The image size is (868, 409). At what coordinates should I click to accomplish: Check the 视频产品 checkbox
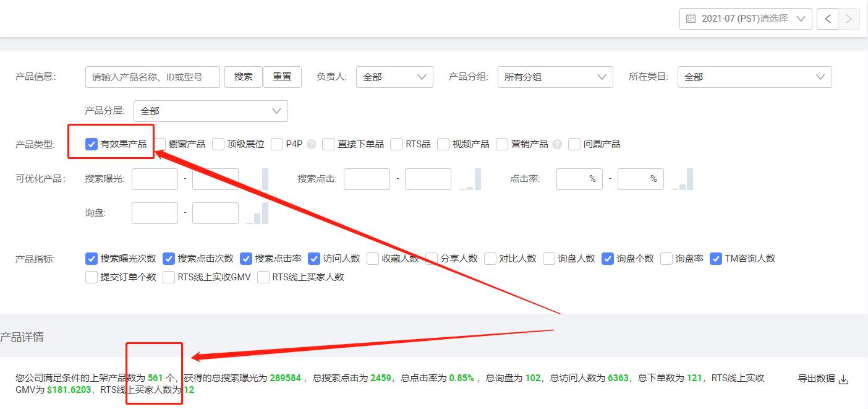click(443, 144)
